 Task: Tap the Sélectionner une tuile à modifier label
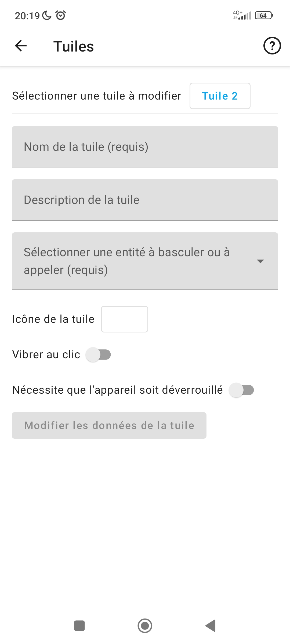click(97, 96)
